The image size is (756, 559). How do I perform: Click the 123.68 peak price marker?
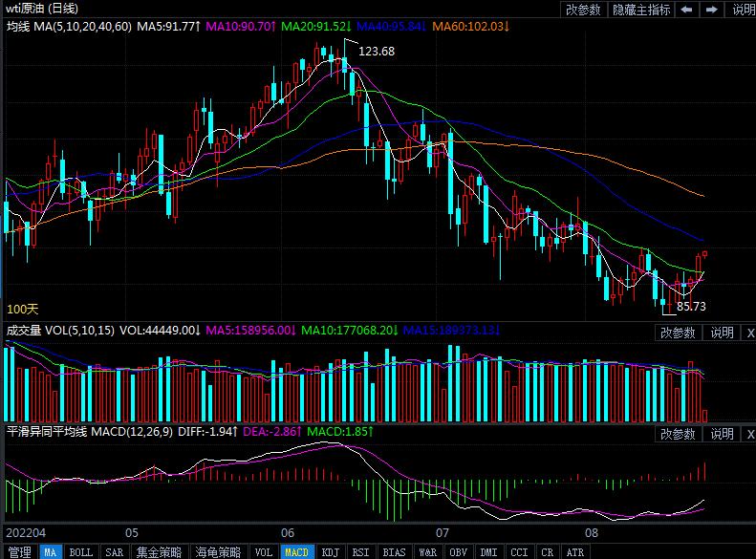pyautogui.click(x=377, y=52)
